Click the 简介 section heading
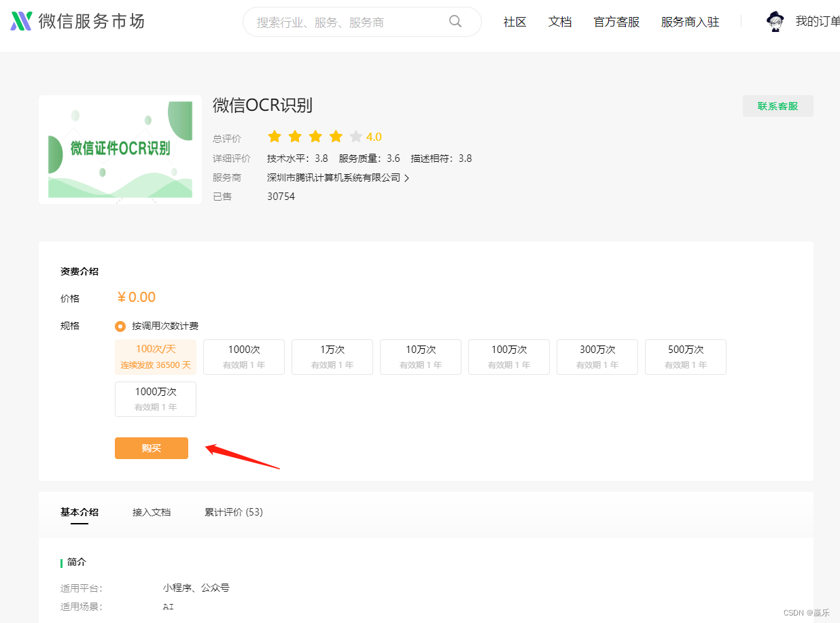The image size is (840, 623). [77, 562]
